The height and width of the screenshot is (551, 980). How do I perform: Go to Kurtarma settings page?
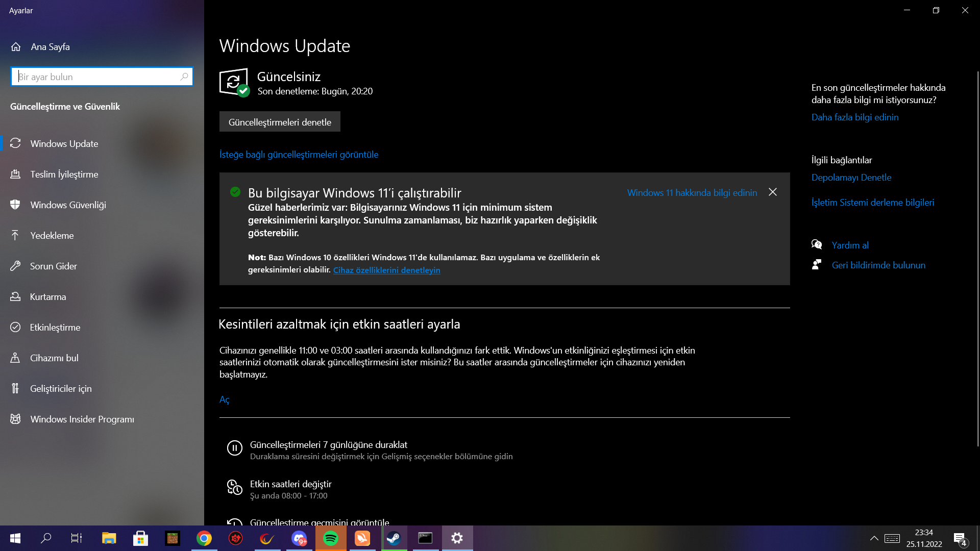coord(47,296)
